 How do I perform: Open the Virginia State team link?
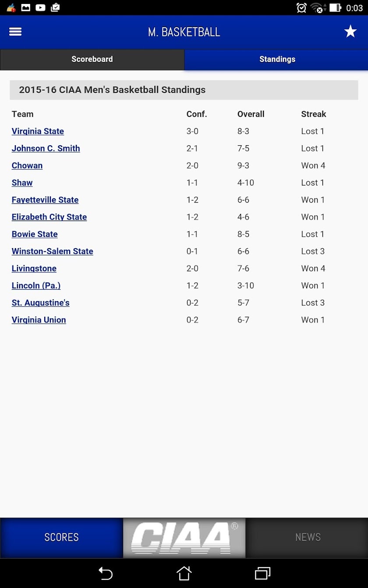(x=38, y=131)
